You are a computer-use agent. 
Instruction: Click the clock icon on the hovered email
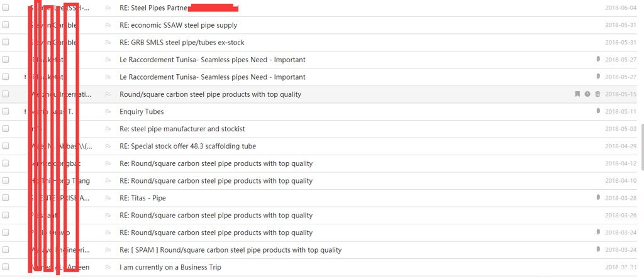pos(587,94)
